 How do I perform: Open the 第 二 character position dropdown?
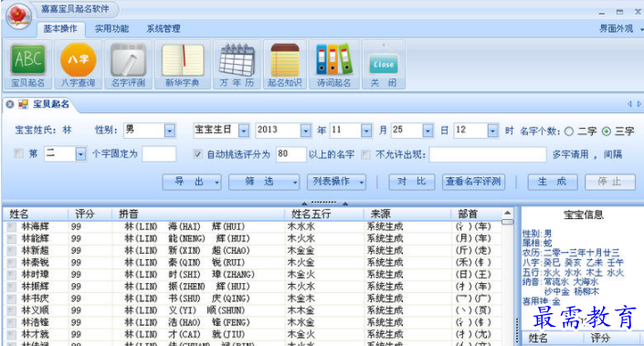(x=81, y=154)
